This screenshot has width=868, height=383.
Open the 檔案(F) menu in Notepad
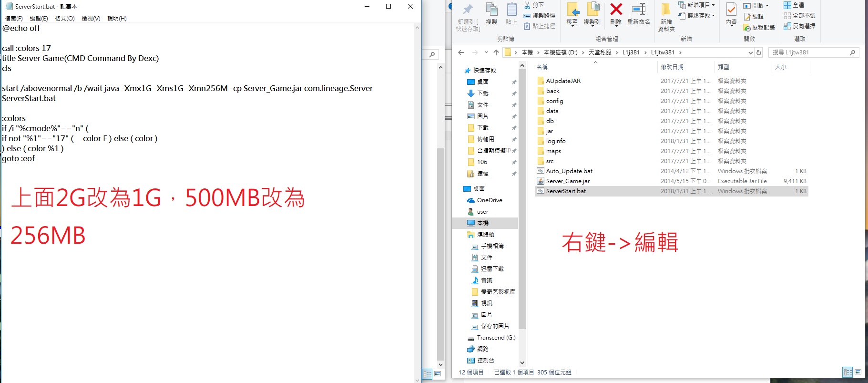tap(13, 19)
